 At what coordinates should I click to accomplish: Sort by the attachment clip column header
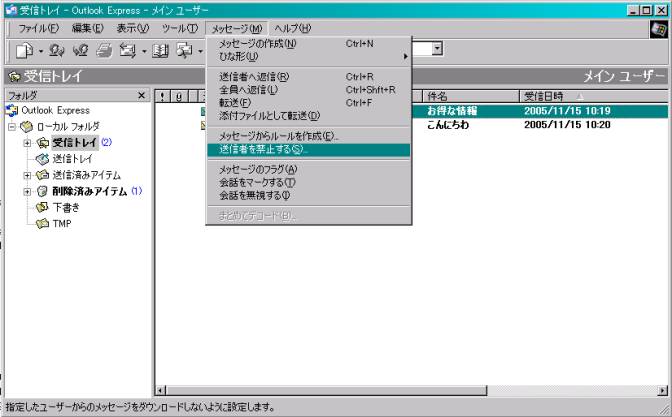(179, 96)
